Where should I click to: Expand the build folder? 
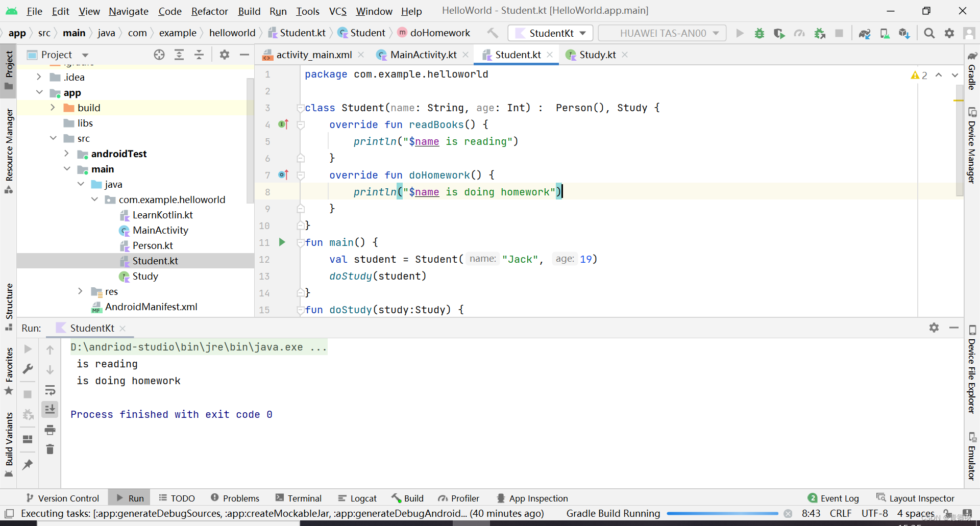53,108
